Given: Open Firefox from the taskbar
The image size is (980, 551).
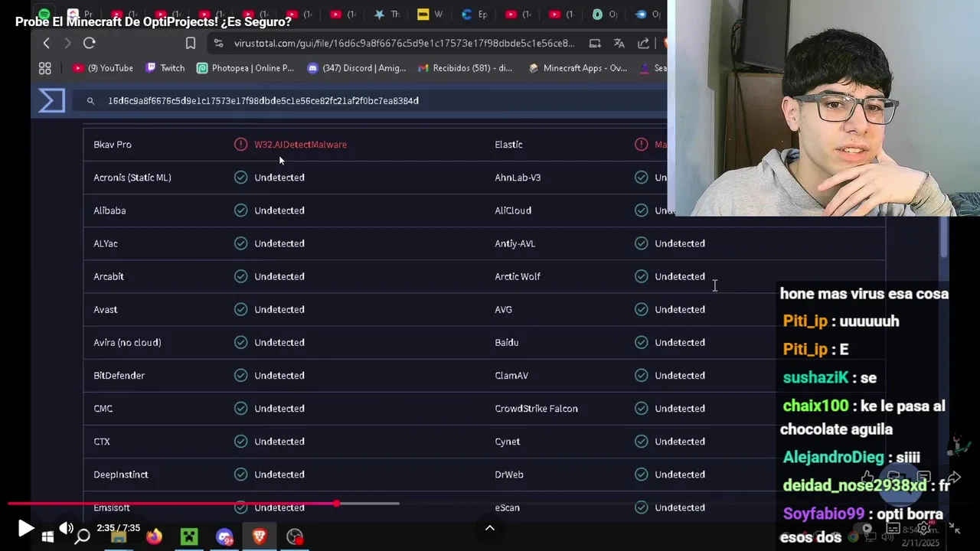Looking at the screenshot, I should pyautogui.click(x=154, y=536).
